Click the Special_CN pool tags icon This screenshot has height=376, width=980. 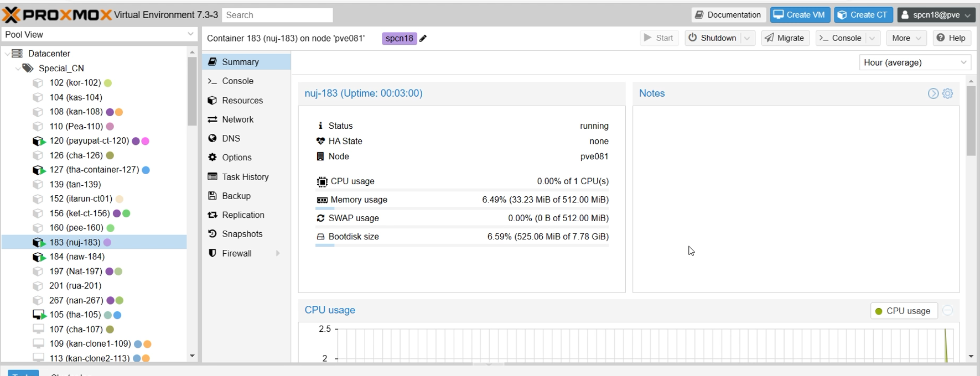click(x=28, y=68)
